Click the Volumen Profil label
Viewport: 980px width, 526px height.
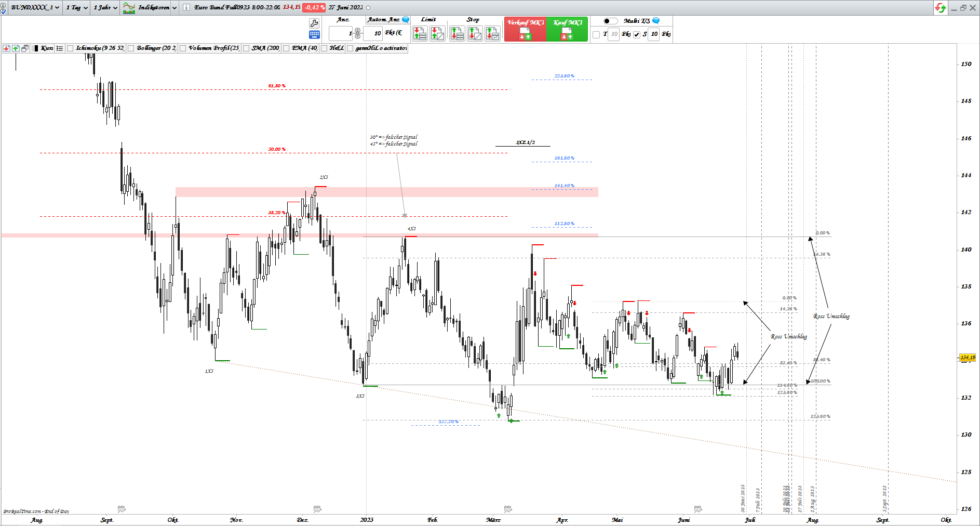[213, 48]
